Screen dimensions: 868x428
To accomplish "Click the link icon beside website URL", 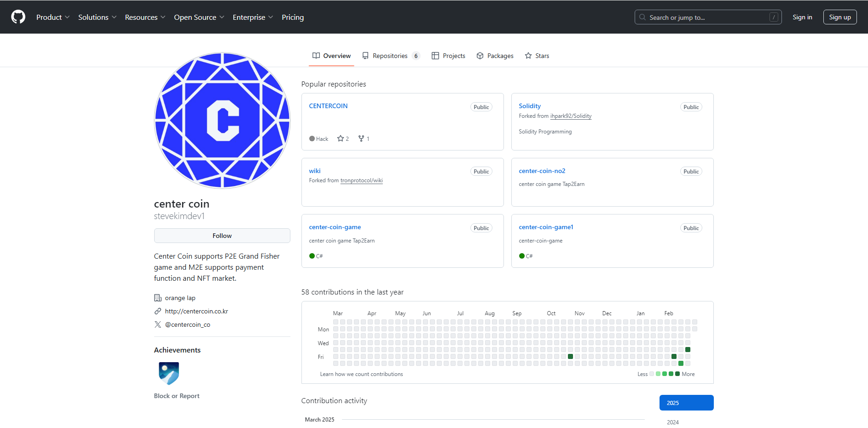I will tap(158, 311).
